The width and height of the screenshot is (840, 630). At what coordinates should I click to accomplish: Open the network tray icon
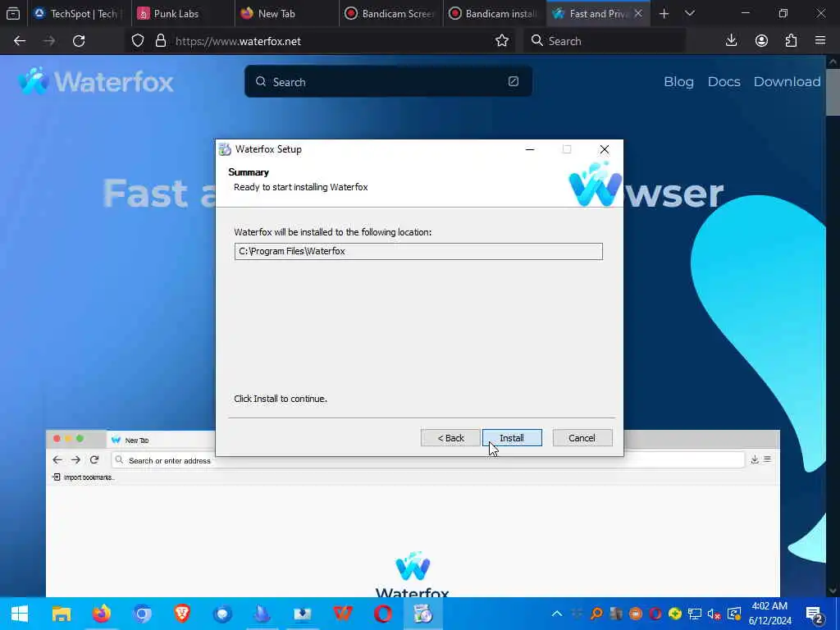pyautogui.click(x=695, y=614)
